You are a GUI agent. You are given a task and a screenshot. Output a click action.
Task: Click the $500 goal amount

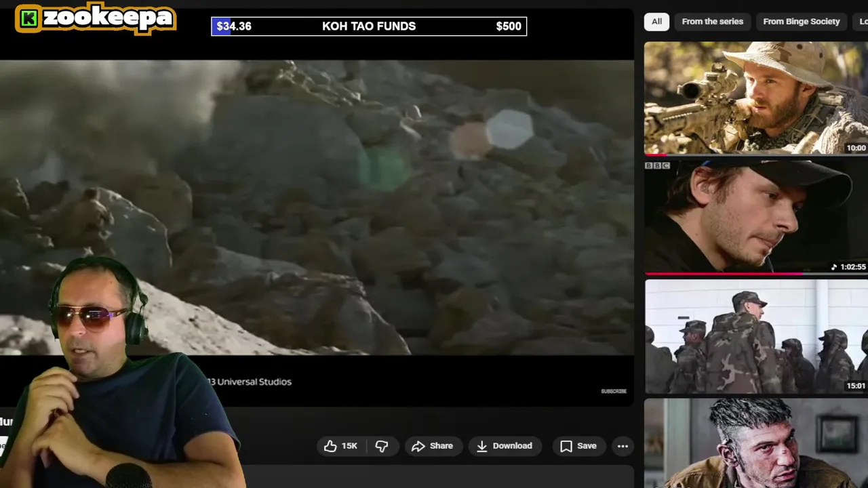pos(509,26)
